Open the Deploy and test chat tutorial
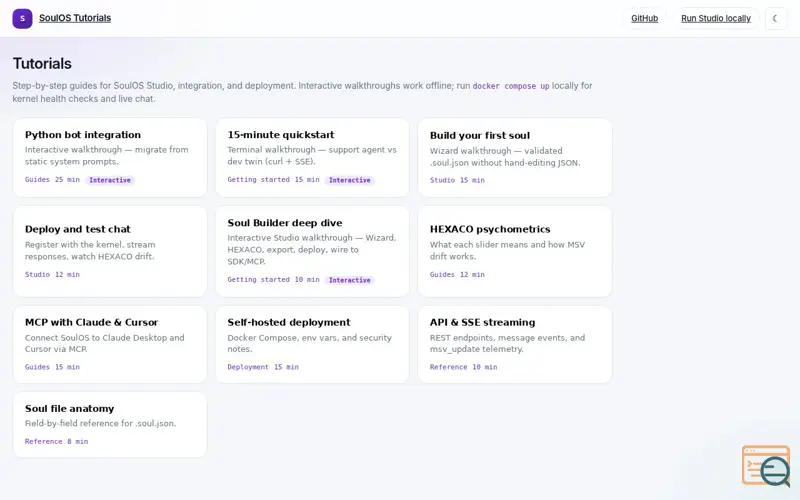Viewport: 800px width, 500px height. pyautogui.click(x=110, y=251)
